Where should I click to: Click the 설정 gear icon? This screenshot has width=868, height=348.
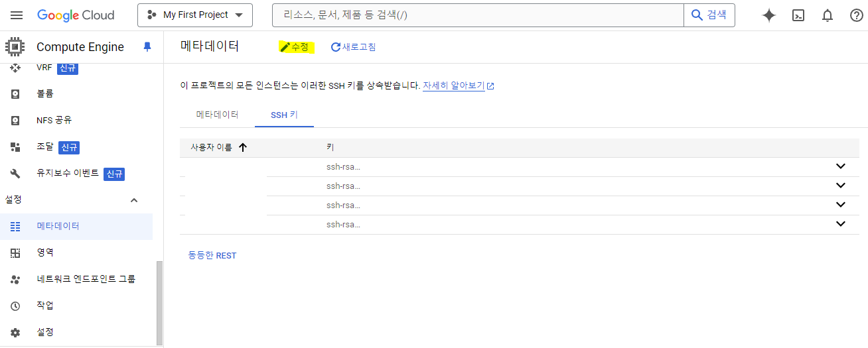point(15,332)
